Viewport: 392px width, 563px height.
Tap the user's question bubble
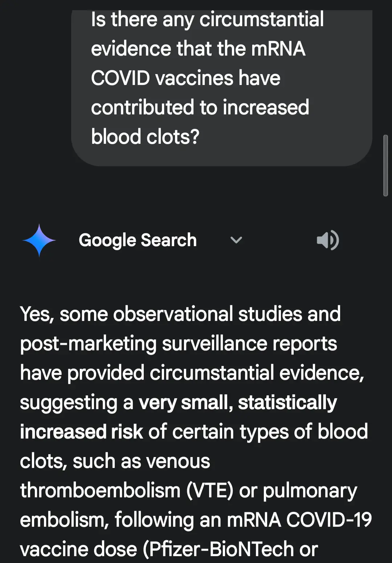click(221, 87)
